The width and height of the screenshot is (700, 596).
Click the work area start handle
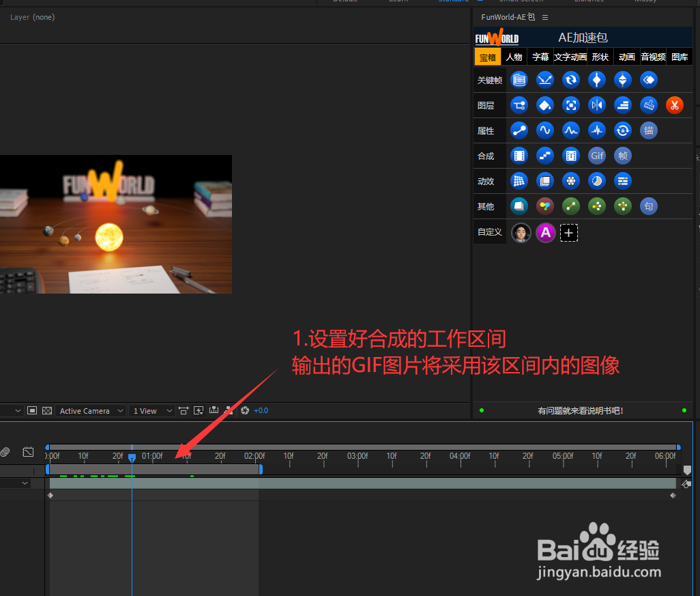(x=47, y=469)
